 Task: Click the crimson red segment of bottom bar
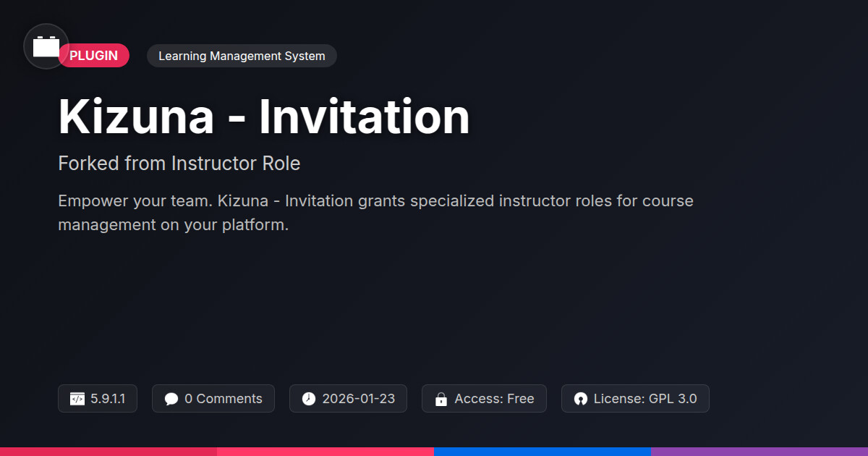coord(109,451)
